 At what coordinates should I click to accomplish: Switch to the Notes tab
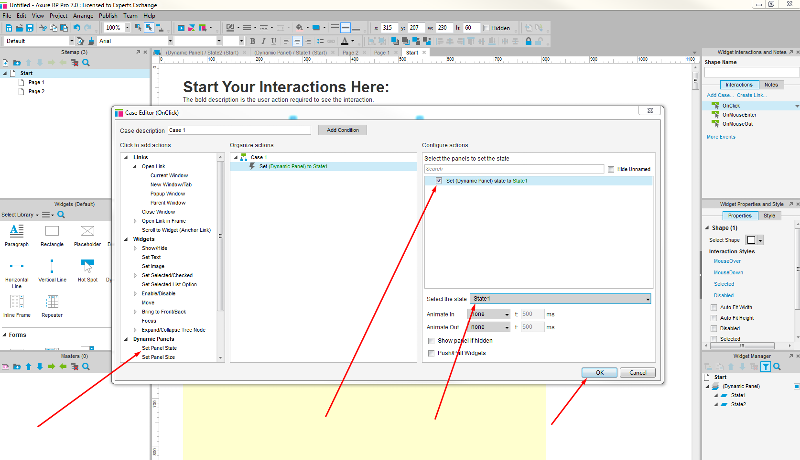(x=771, y=85)
